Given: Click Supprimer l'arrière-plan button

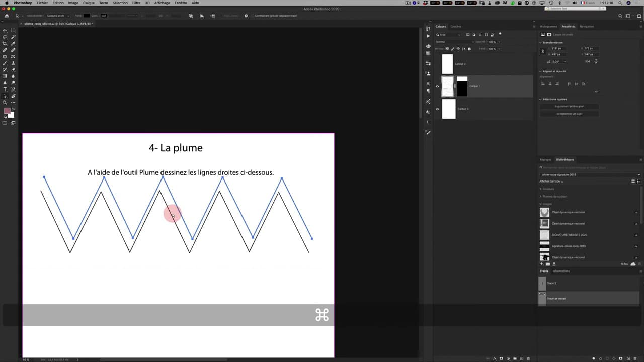Looking at the screenshot, I should (x=570, y=107).
